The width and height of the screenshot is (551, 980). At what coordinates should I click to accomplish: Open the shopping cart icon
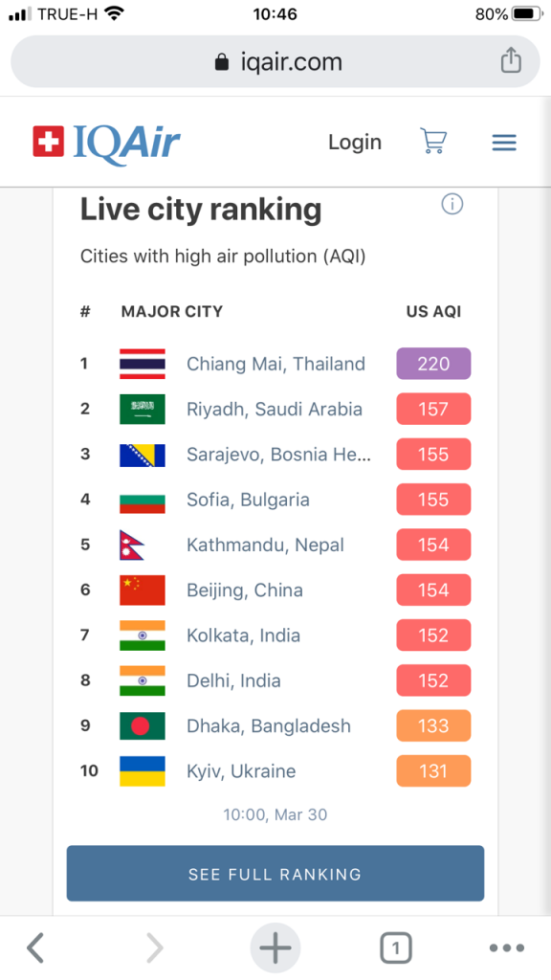[x=433, y=142]
